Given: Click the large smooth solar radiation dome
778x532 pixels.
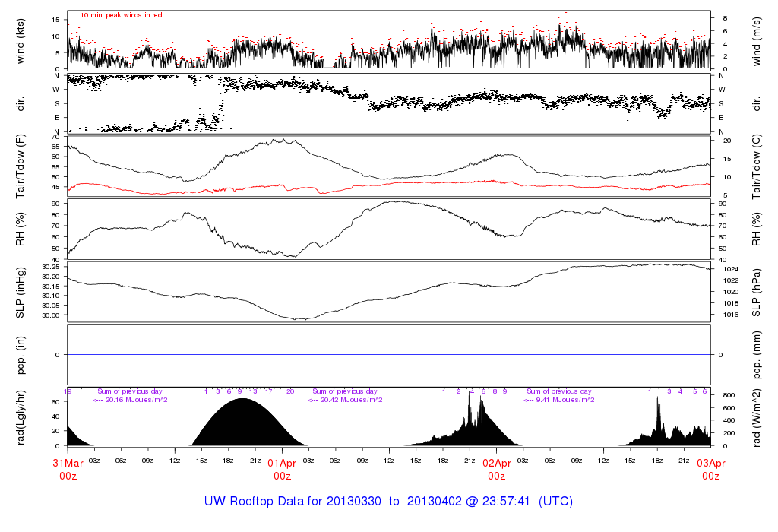Looking at the screenshot, I should 243,426.
